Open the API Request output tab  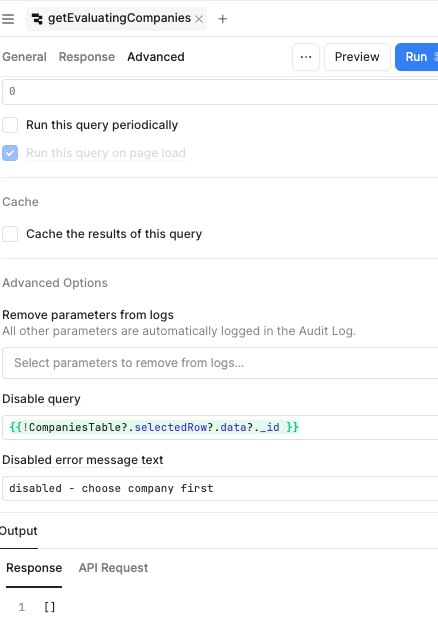tap(113, 568)
